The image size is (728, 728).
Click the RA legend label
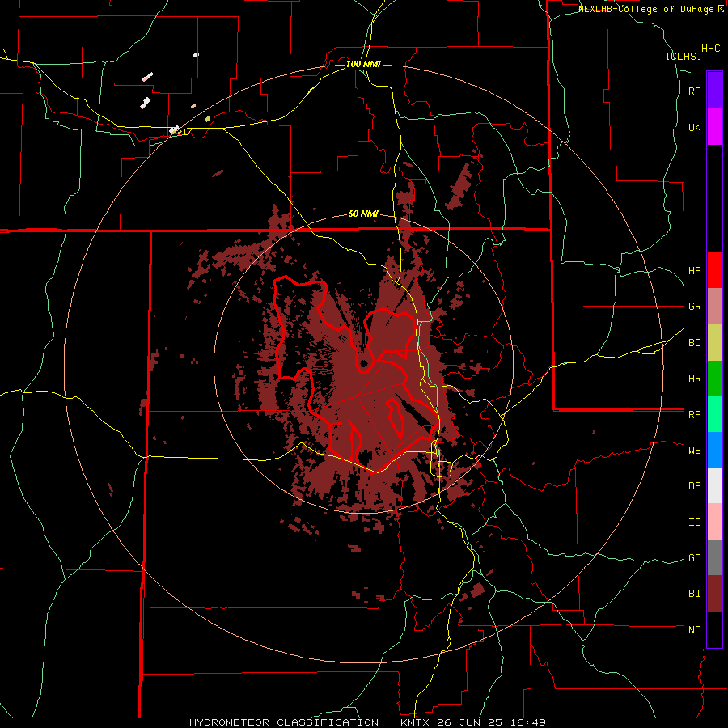[694, 414]
